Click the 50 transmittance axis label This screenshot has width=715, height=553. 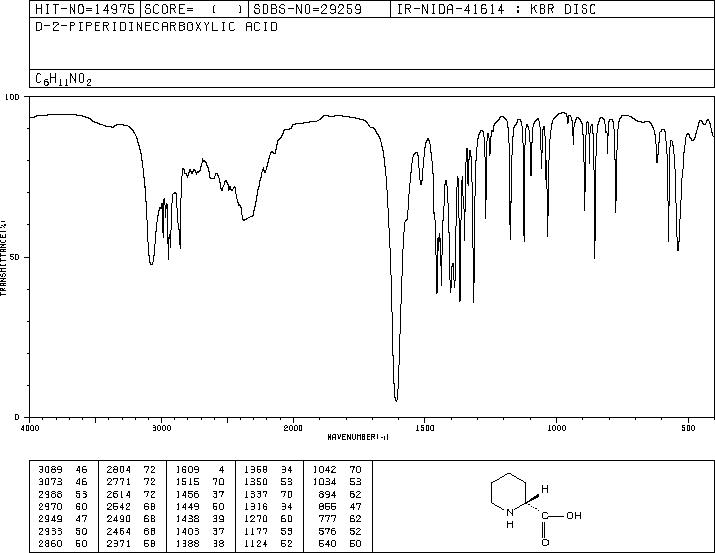(x=16, y=258)
